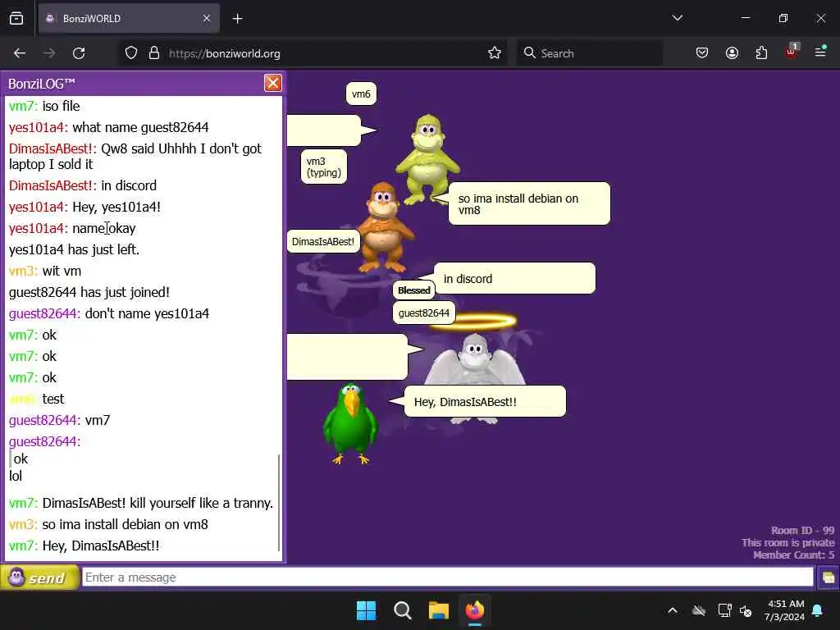Click the send button
The width and height of the screenshot is (840, 630).
click(39, 577)
